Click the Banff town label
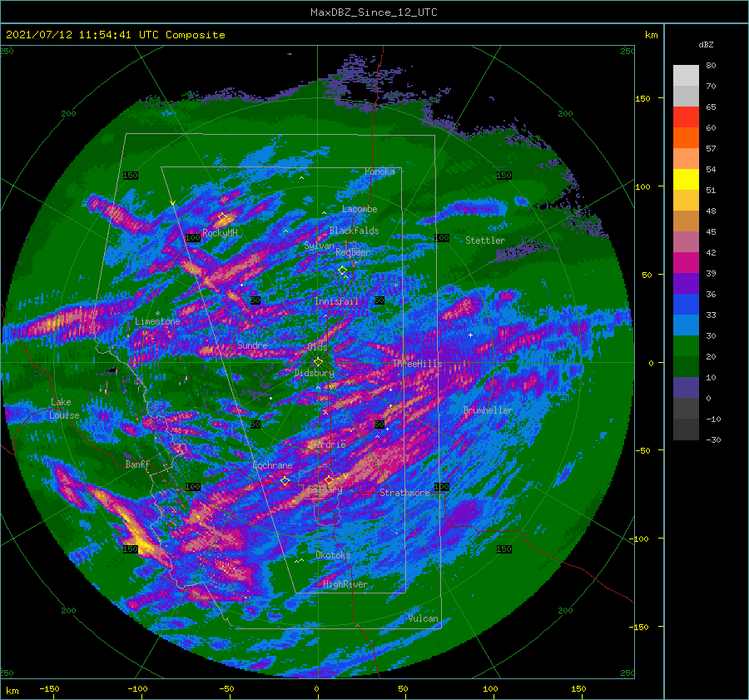The width and height of the screenshot is (749, 700). pyautogui.click(x=137, y=464)
